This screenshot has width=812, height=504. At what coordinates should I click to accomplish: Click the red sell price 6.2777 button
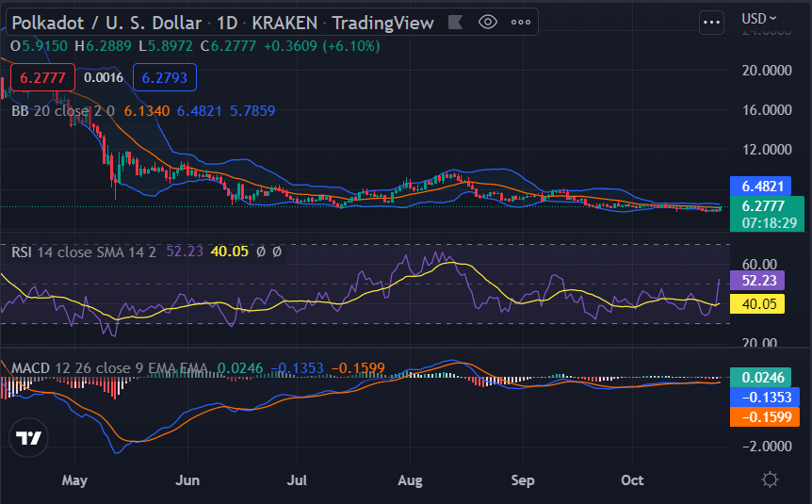(x=42, y=77)
